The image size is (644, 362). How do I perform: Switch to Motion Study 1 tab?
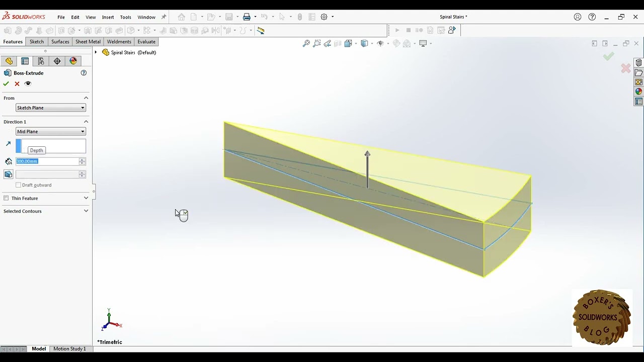point(69,349)
